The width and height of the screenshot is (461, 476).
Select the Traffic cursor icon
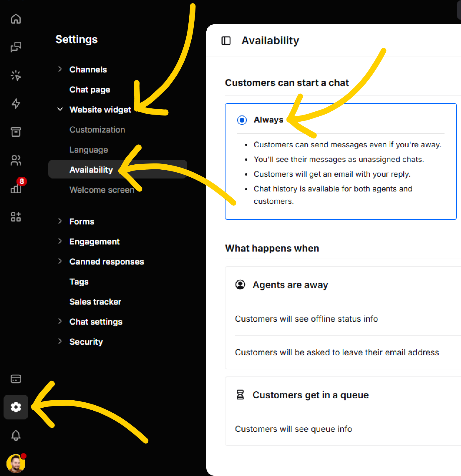[16, 75]
